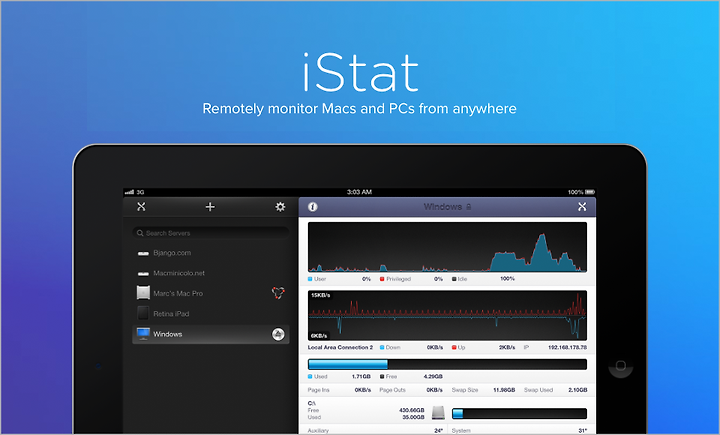The width and height of the screenshot is (720, 435).
Task: Tap round status icon on Windows row
Action: [278, 334]
